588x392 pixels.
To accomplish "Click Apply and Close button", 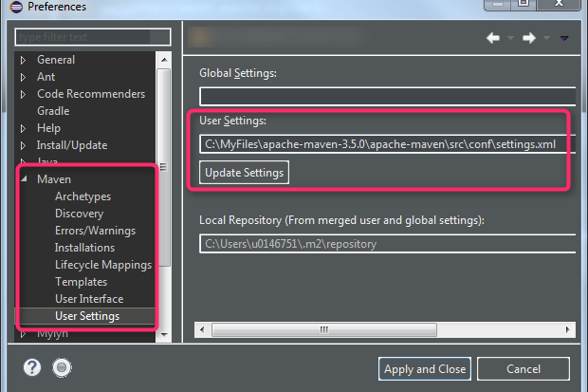I will (x=424, y=369).
